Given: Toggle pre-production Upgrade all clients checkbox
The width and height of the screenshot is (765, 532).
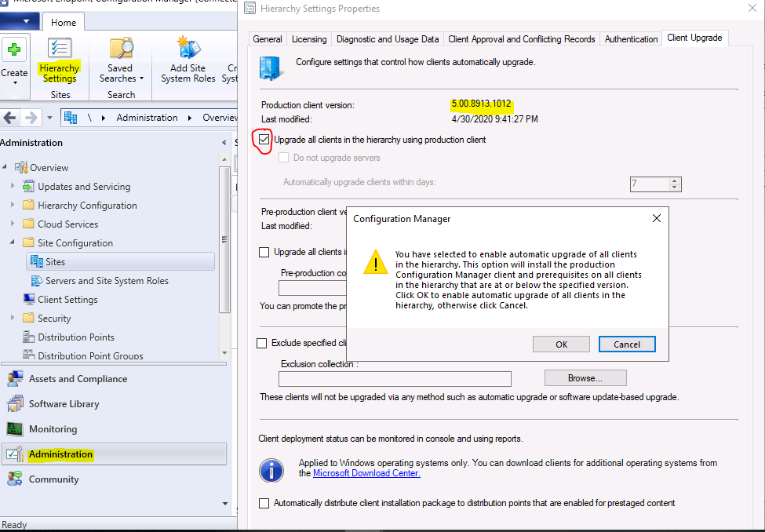Looking at the screenshot, I should coord(264,252).
